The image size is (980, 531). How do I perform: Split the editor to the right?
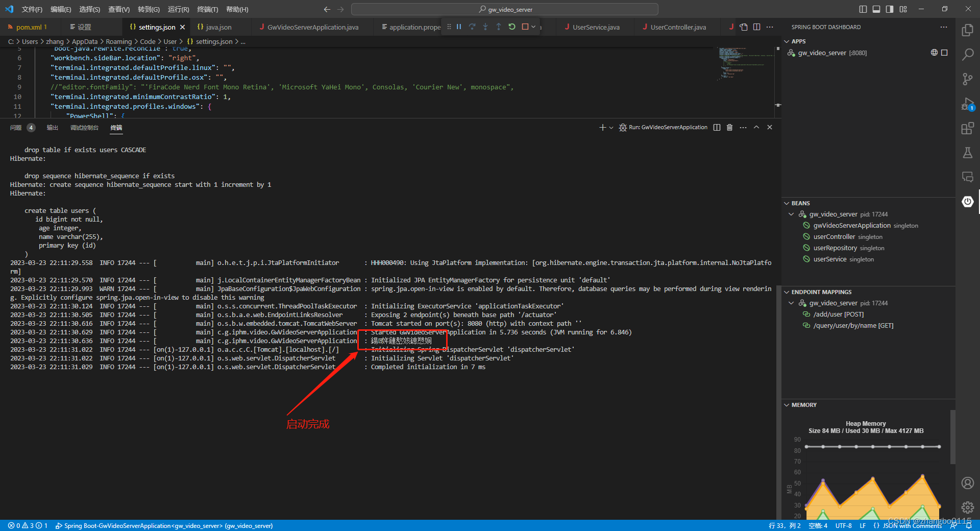(756, 27)
